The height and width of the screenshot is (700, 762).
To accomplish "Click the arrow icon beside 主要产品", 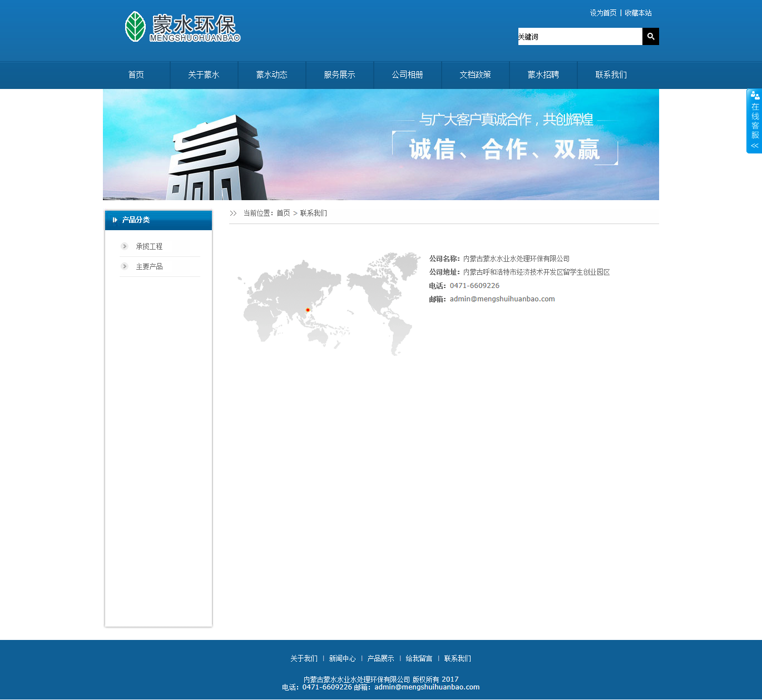I will click(x=125, y=266).
